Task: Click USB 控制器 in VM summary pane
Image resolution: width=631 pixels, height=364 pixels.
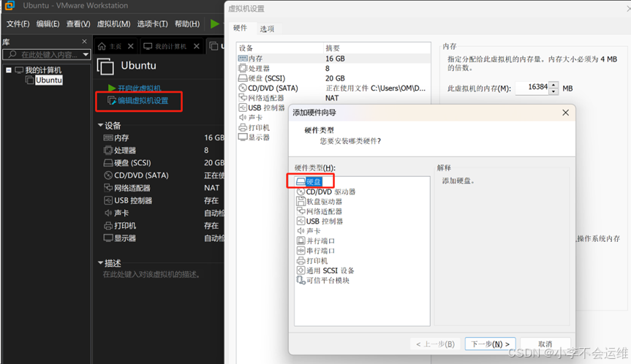Action: (x=128, y=200)
